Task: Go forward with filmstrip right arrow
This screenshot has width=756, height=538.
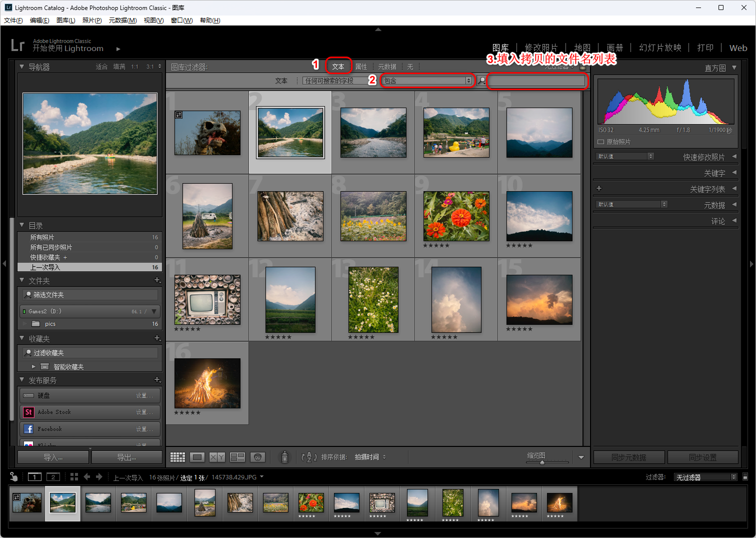Action: [x=99, y=477]
